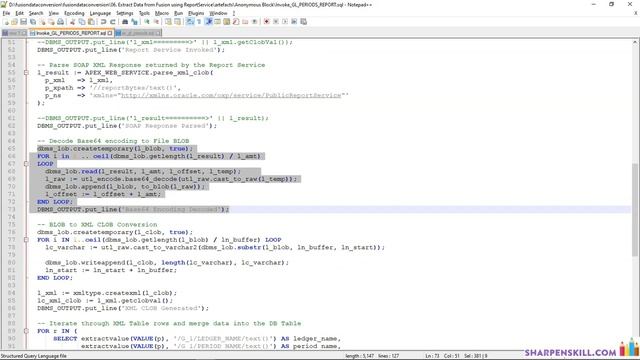Open the Window menu

click(x=218, y=13)
